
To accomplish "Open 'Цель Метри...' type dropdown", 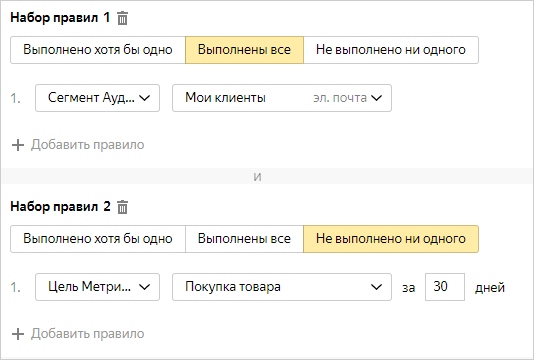I will pyautogui.click(x=97, y=287).
